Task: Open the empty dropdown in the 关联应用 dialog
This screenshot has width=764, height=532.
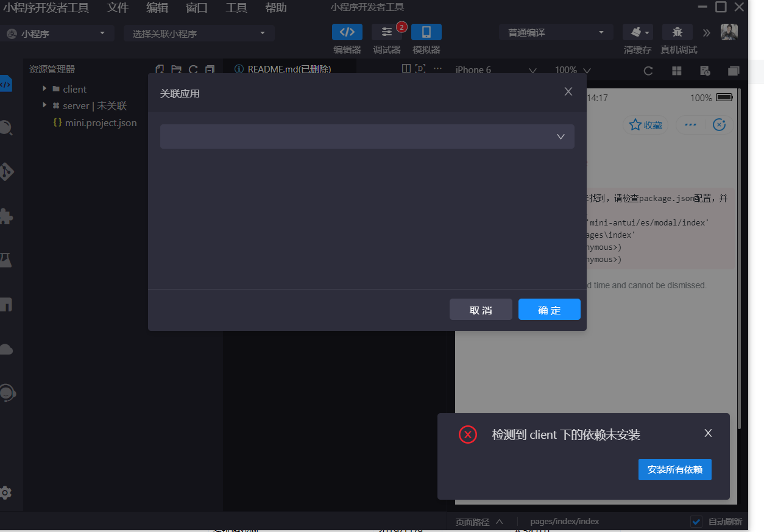Action: pos(367,137)
